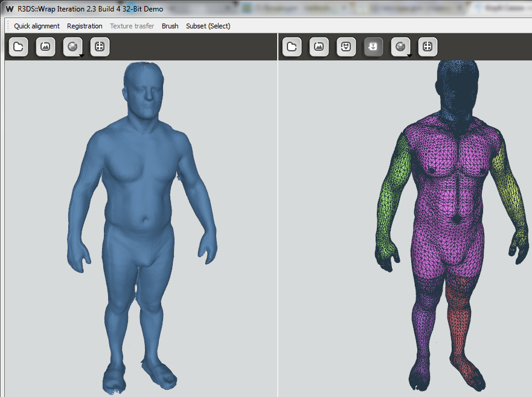Screen dimensions: 532x397
Task: Click the menu toolbar grip handle
Action: point(8,26)
